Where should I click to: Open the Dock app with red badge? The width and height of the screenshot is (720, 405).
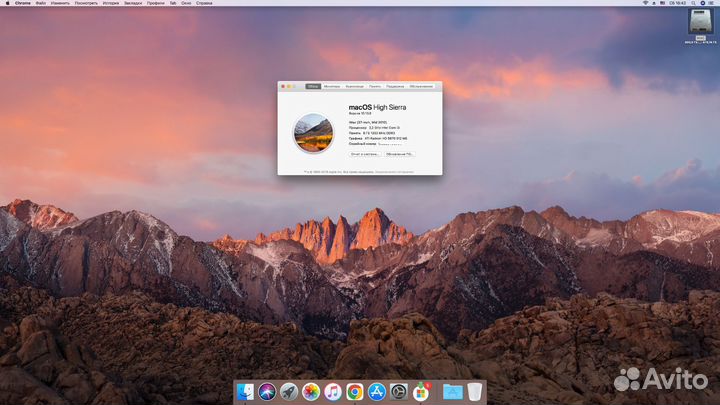(421, 392)
